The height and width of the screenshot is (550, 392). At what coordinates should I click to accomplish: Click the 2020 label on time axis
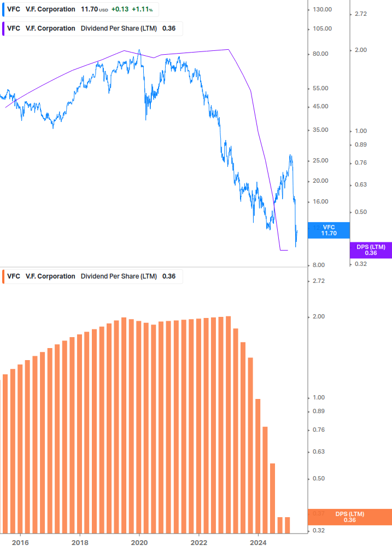tap(139, 543)
